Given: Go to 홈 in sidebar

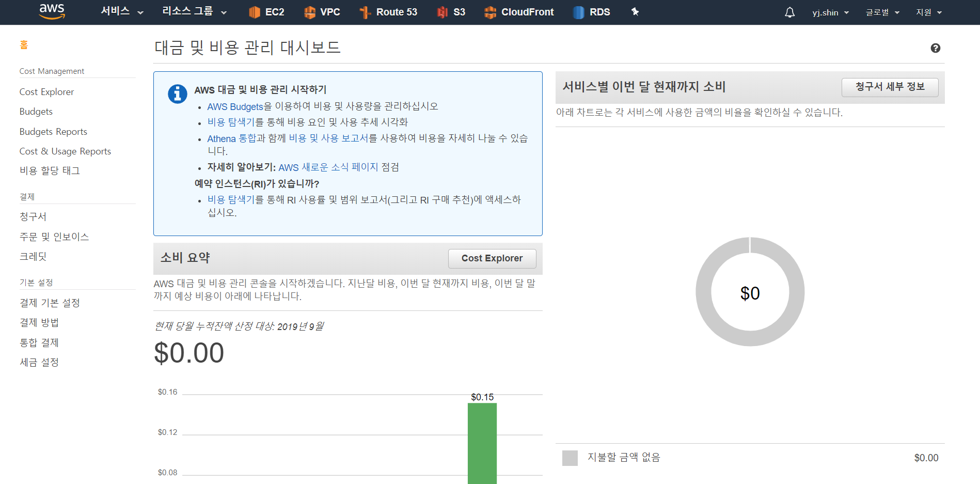Looking at the screenshot, I should tap(24, 45).
